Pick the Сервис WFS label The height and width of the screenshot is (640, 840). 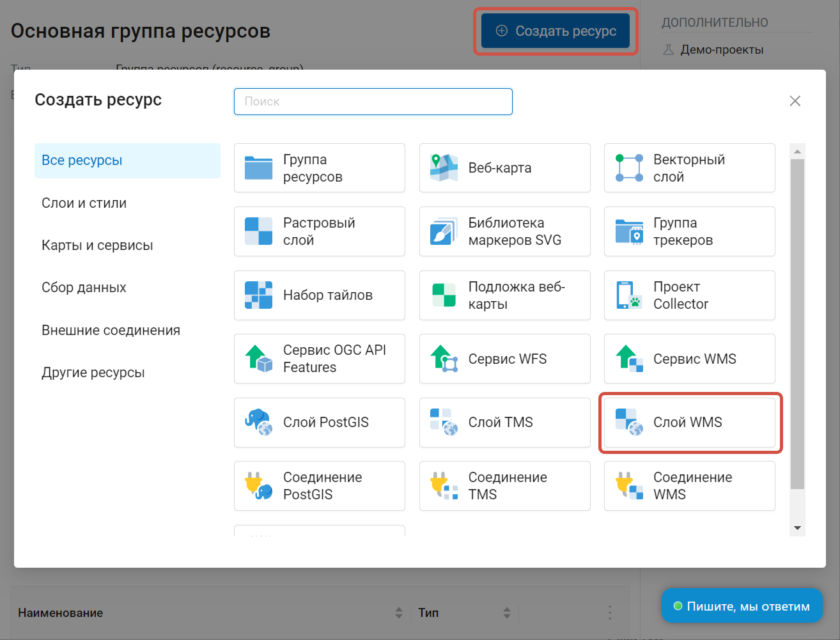pyautogui.click(x=508, y=359)
